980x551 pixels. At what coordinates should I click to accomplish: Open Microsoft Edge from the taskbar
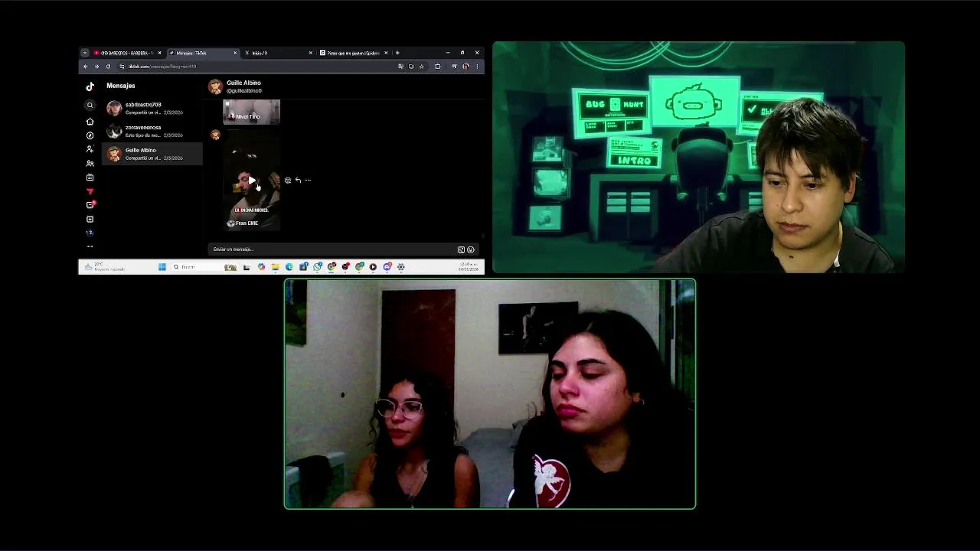(289, 267)
